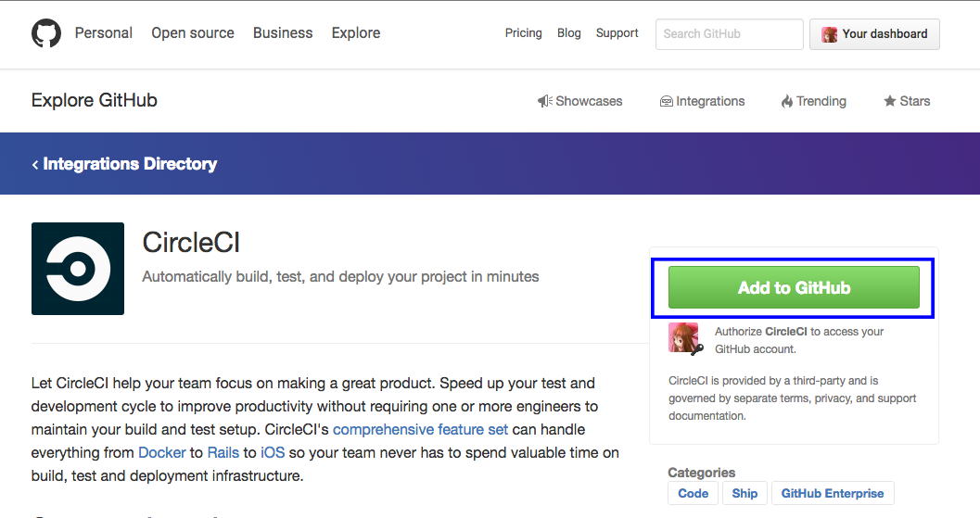
Task: Open the iOS link
Action: (273, 452)
